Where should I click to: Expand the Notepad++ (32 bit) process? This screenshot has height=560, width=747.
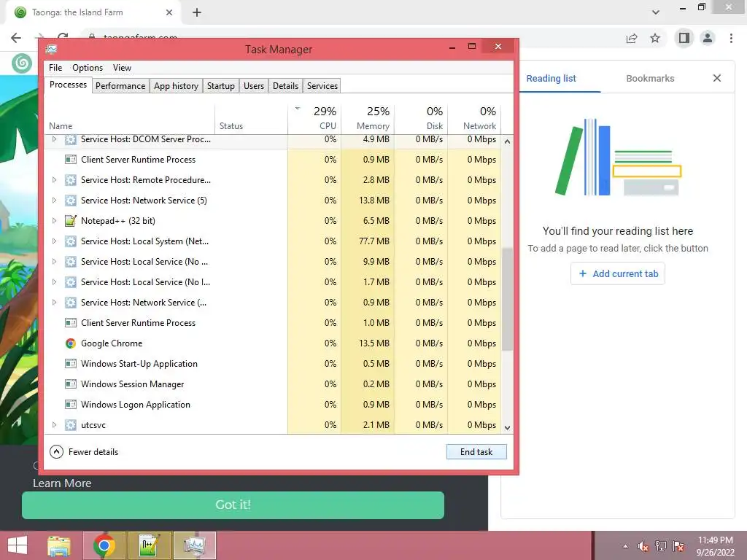pos(54,221)
